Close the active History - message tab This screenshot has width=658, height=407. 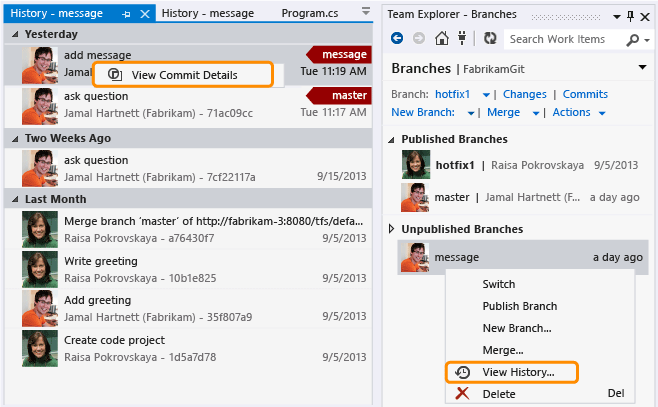point(145,14)
